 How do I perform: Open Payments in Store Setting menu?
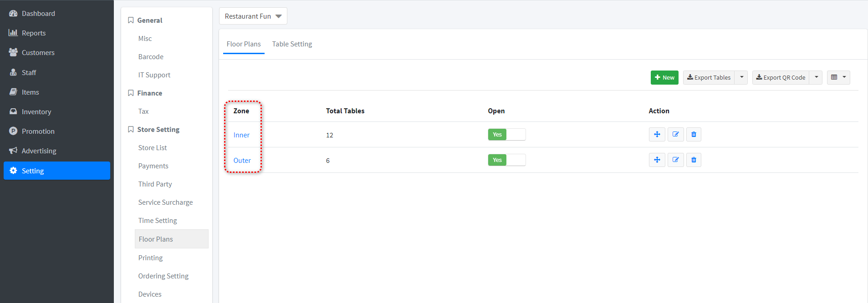(x=153, y=166)
